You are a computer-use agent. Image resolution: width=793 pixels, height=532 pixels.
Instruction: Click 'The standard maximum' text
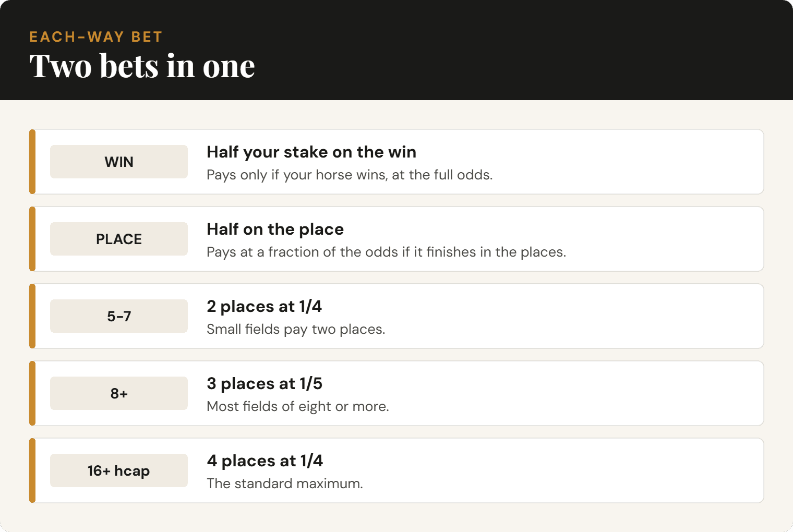(x=285, y=483)
